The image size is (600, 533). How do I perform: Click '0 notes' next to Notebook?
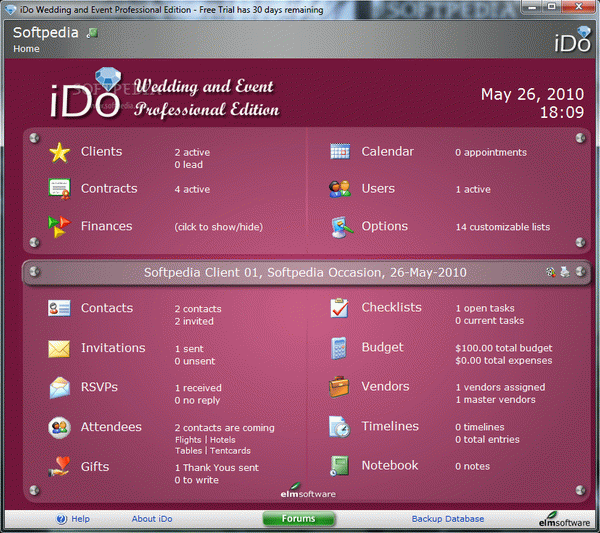pos(473,466)
